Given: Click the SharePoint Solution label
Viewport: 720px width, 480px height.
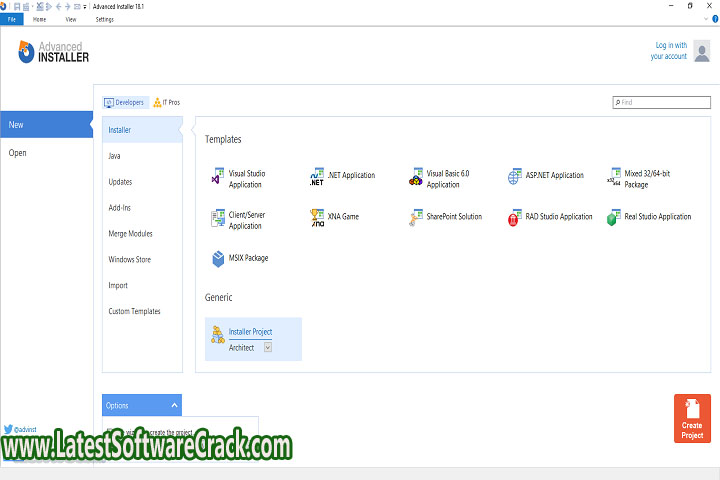Looking at the screenshot, I should click(454, 216).
